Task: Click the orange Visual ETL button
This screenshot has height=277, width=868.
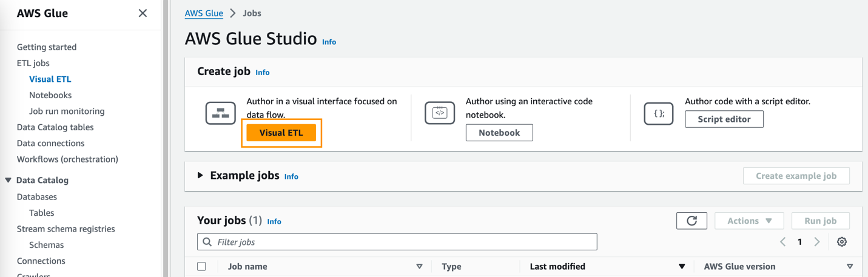Action: tap(281, 133)
